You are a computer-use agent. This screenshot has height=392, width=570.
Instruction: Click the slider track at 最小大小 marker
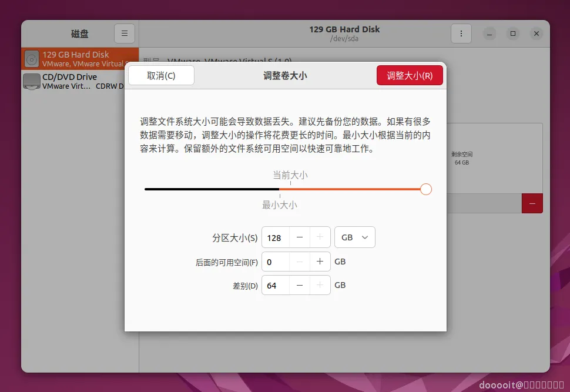tap(280, 189)
